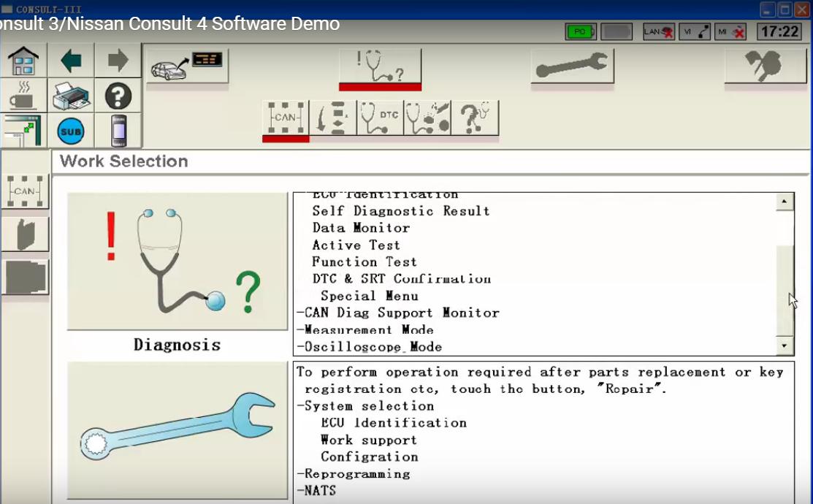Screen dimensions: 813x504
Task: Click the screen window capture icon
Action: click(x=23, y=130)
